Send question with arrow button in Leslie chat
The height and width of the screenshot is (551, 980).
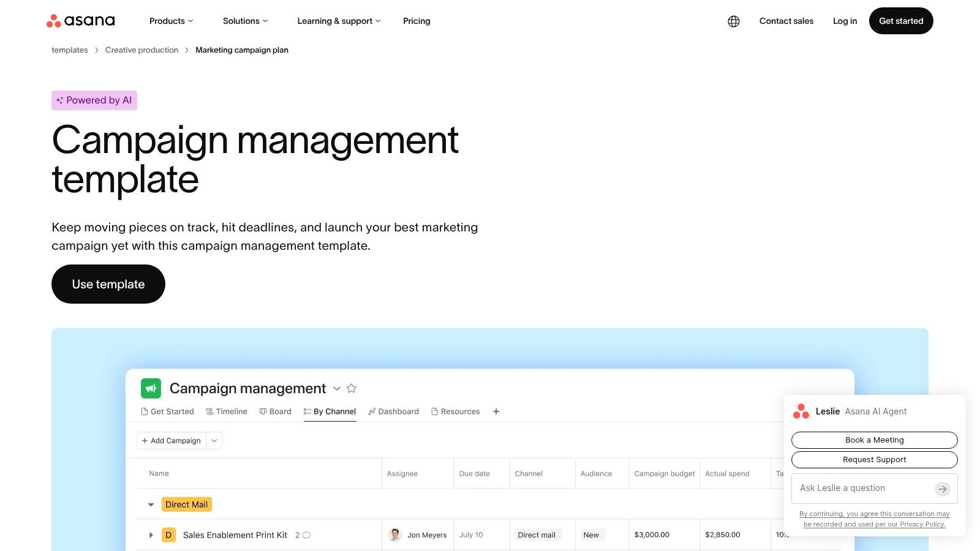942,489
